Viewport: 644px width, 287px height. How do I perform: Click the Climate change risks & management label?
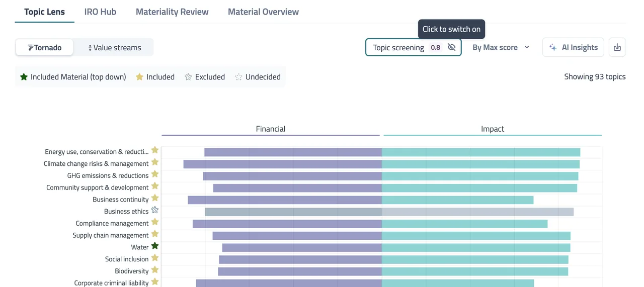[x=96, y=163]
